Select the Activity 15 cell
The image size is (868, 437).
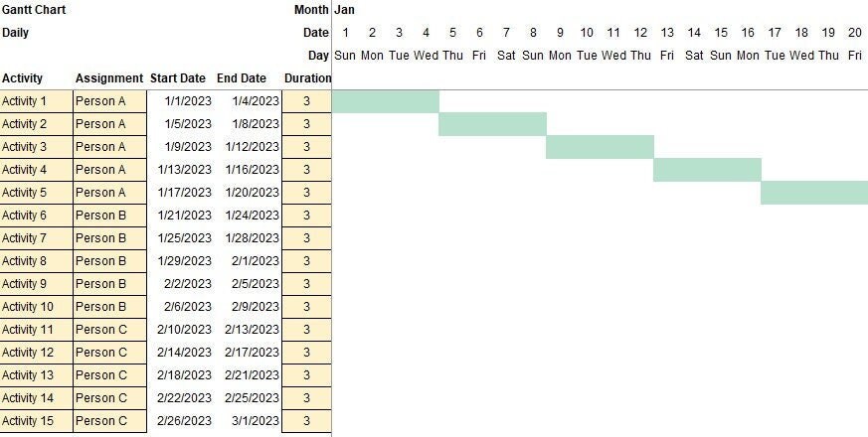pos(37,421)
